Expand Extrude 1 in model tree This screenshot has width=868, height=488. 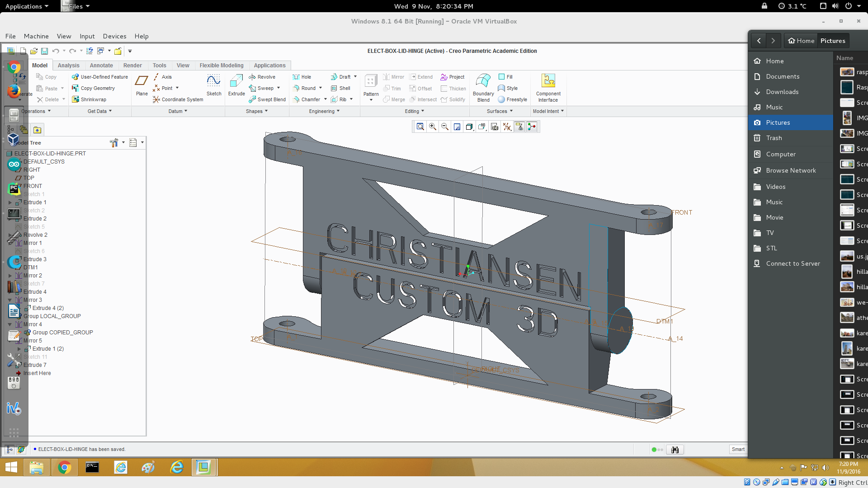tap(10, 202)
